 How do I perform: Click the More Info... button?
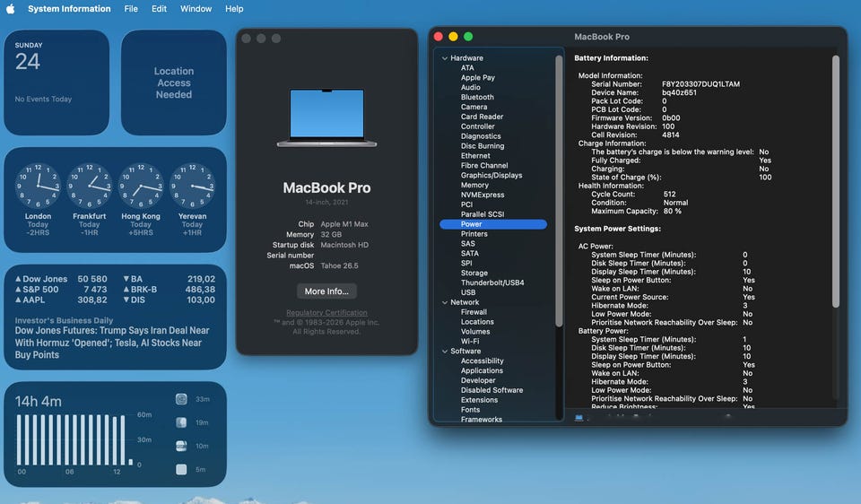[326, 291]
